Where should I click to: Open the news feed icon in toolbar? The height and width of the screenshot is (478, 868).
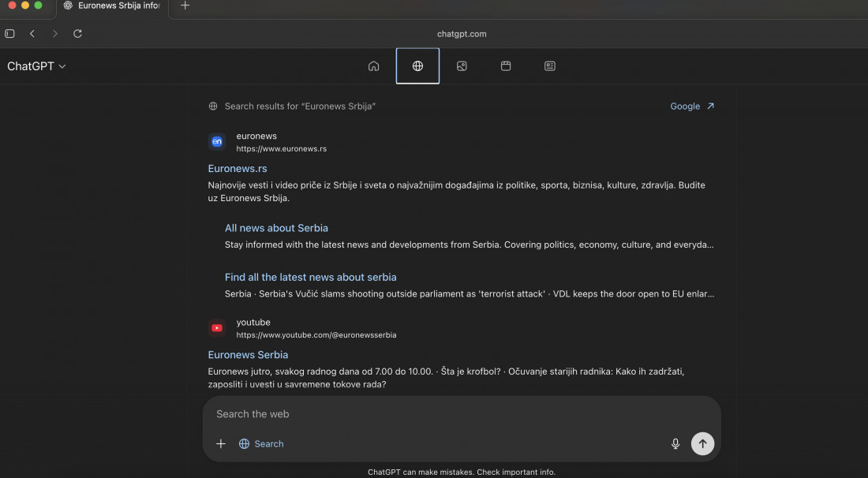pyautogui.click(x=550, y=66)
